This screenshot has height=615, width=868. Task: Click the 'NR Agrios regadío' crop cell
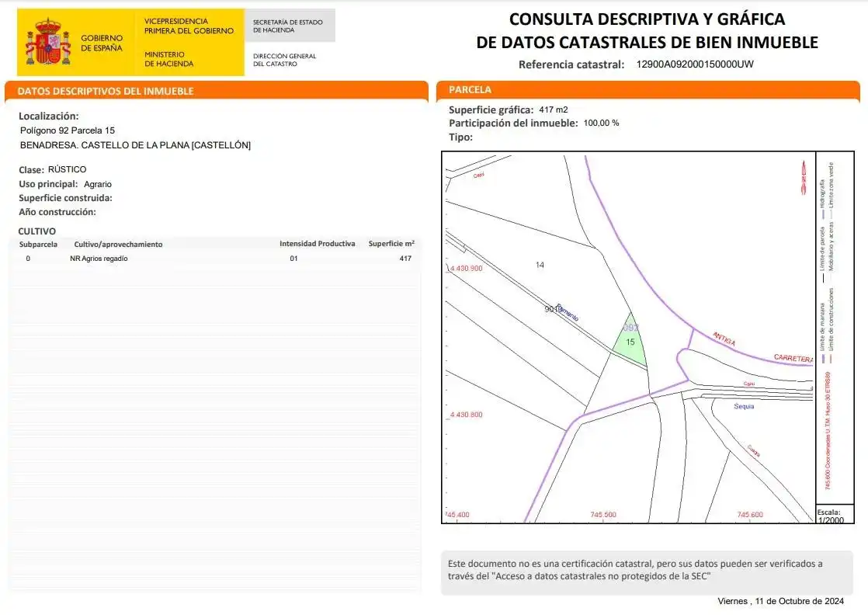(x=99, y=259)
